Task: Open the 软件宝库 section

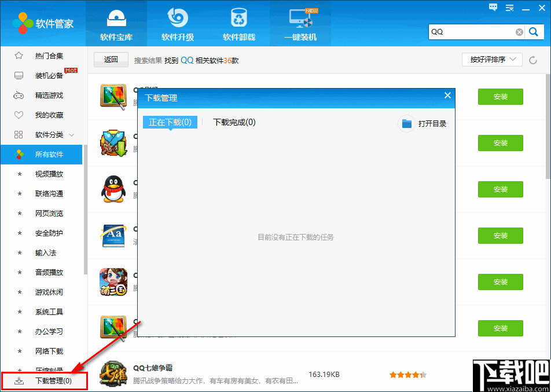Action: pos(116,23)
